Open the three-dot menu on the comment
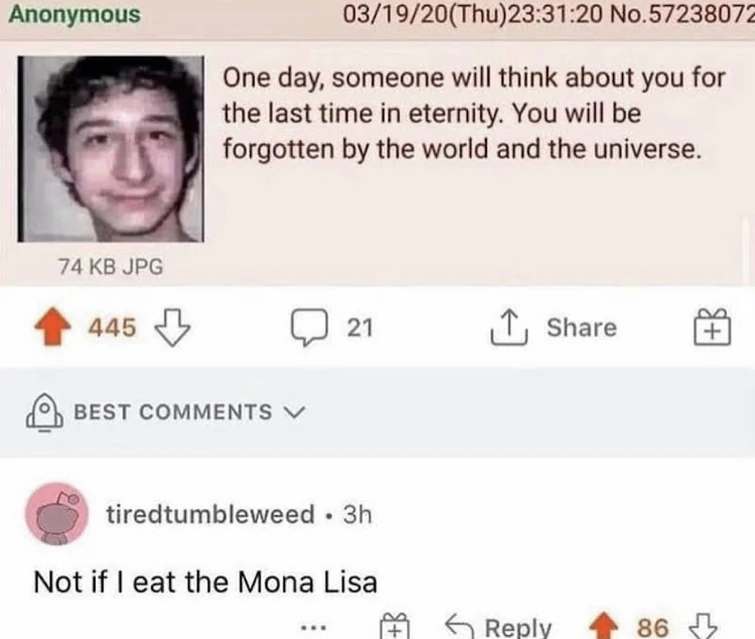The width and height of the screenshot is (755, 639). pos(315,628)
